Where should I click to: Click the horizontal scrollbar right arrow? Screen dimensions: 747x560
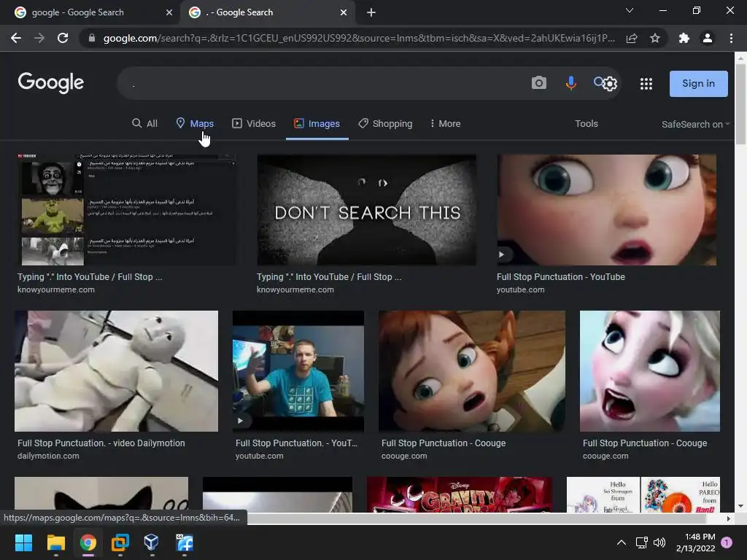point(729,518)
